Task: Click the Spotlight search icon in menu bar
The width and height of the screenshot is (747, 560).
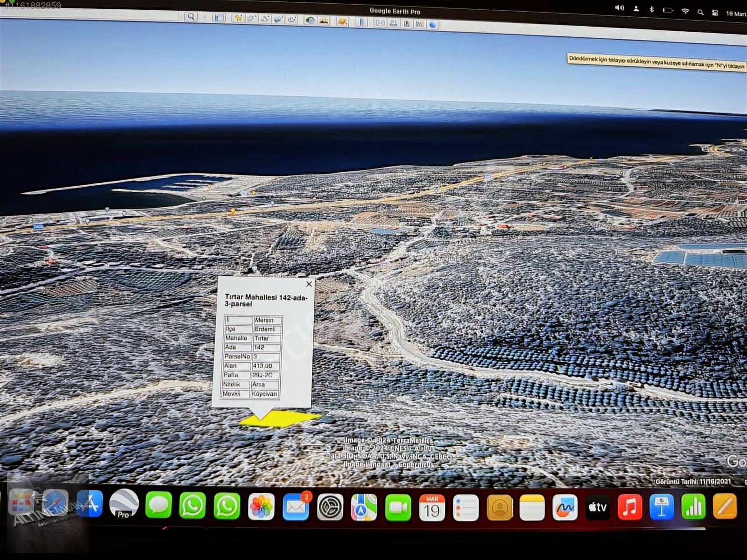Action: [700, 12]
